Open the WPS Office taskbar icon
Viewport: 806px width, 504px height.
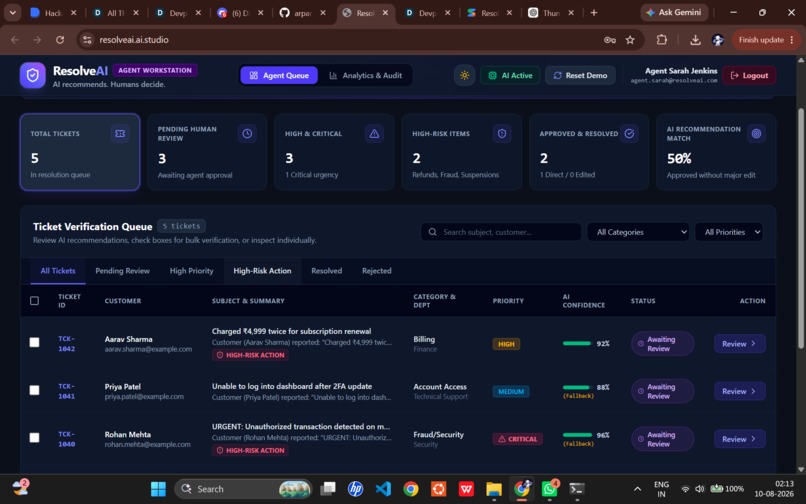tap(466, 489)
